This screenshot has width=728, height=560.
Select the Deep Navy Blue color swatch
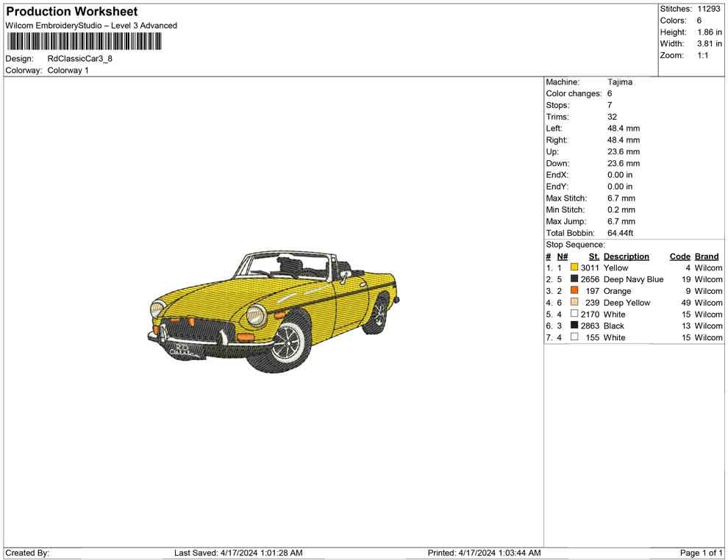[574, 279]
